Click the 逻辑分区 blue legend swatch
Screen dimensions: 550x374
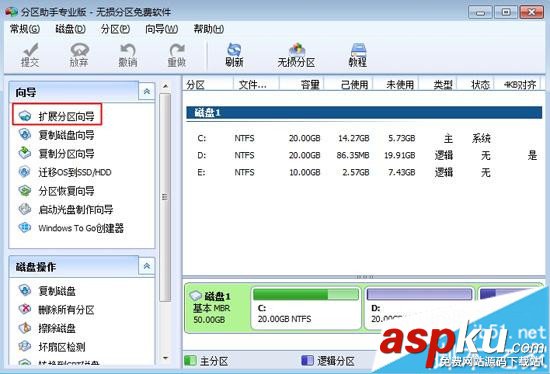307,361
